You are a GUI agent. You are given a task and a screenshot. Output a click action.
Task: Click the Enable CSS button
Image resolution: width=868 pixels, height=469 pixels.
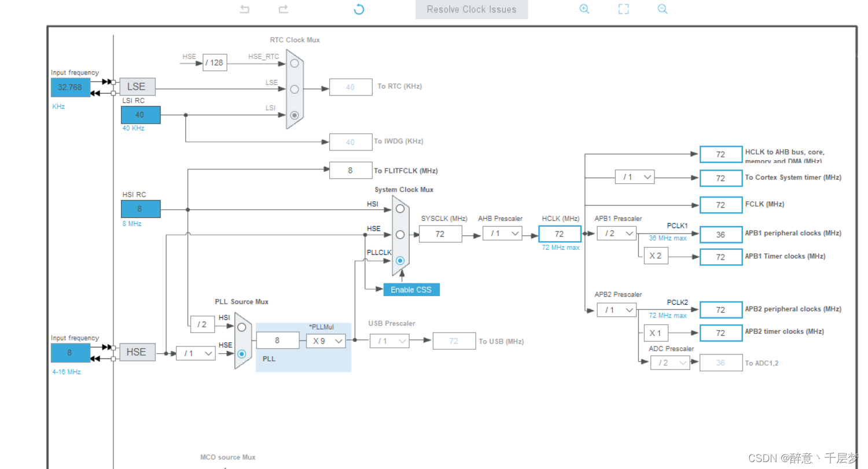tap(411, 290)
